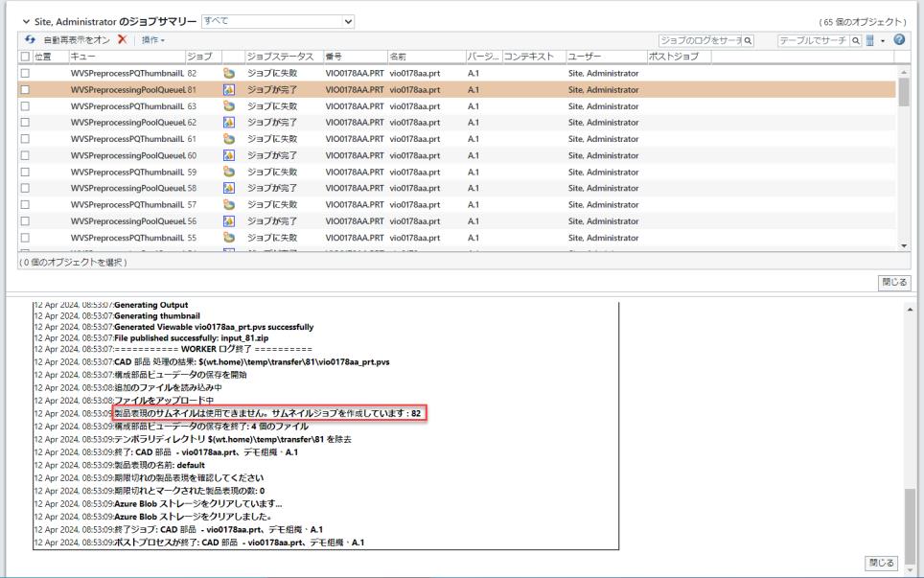Click the completed status icon for job 62
924x578 pixels.
tap(229, 123)
